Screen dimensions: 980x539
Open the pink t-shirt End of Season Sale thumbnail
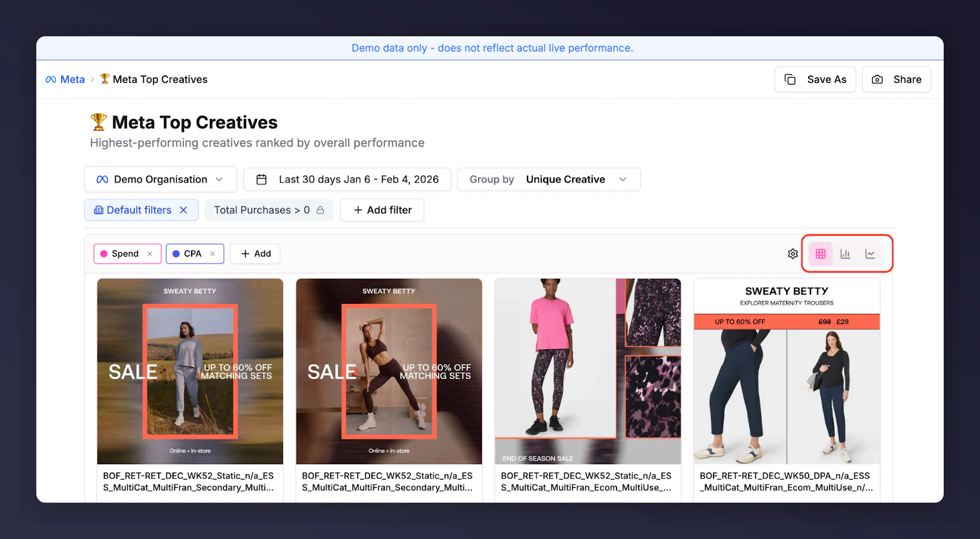588,371
